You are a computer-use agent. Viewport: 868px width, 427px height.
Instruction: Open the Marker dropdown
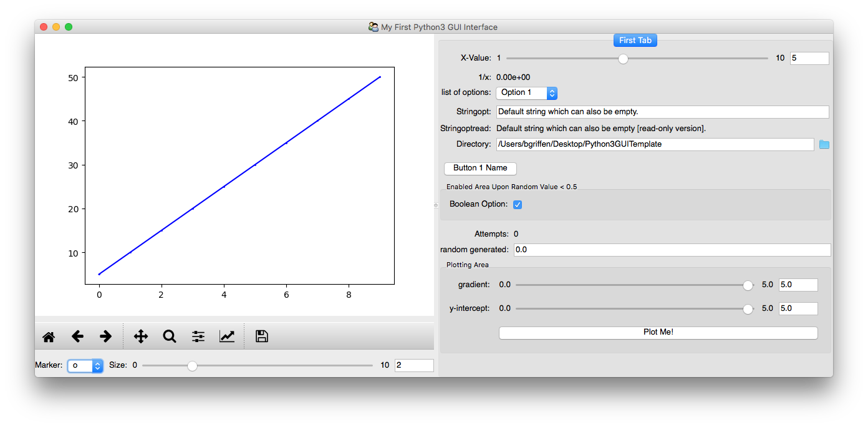click(85, 366)
